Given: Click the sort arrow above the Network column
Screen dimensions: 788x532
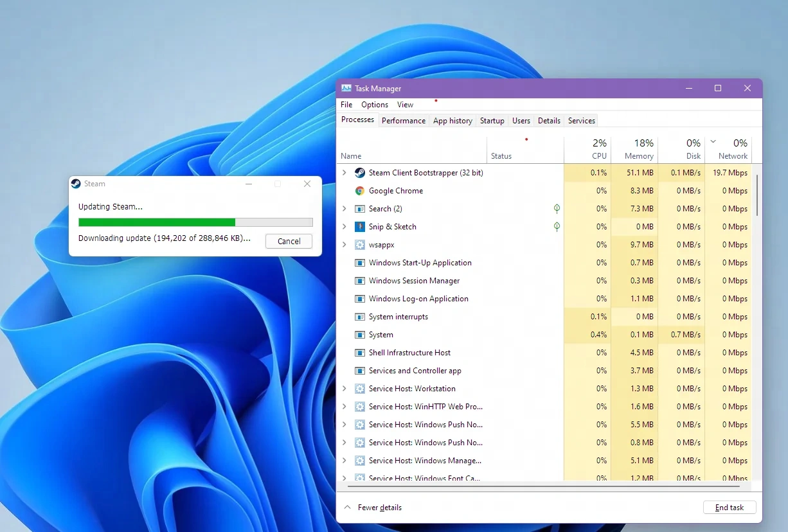Looking at the screenshot, I should (x=713, y=141).
